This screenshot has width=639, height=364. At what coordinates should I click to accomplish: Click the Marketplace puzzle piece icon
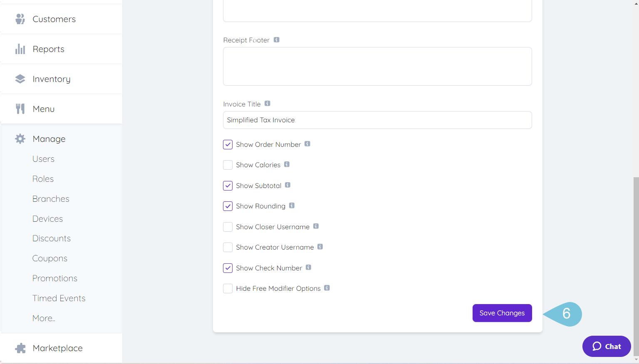click(20, 348)
